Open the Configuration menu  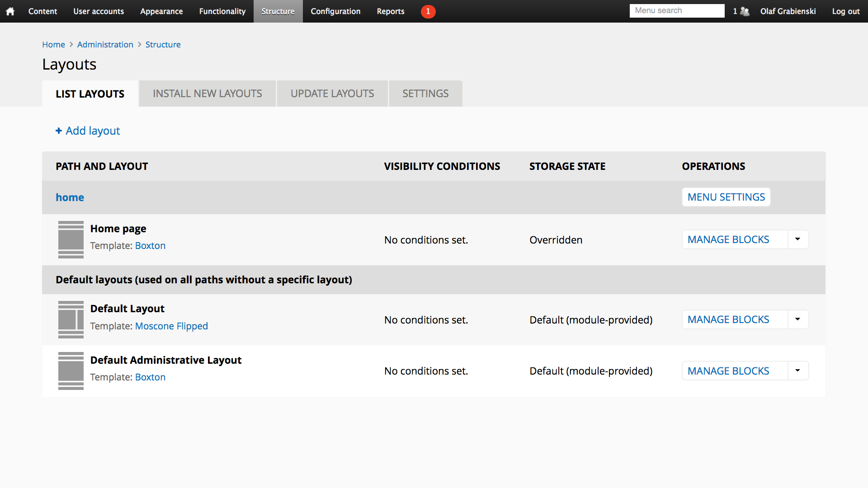coord(335,11)
